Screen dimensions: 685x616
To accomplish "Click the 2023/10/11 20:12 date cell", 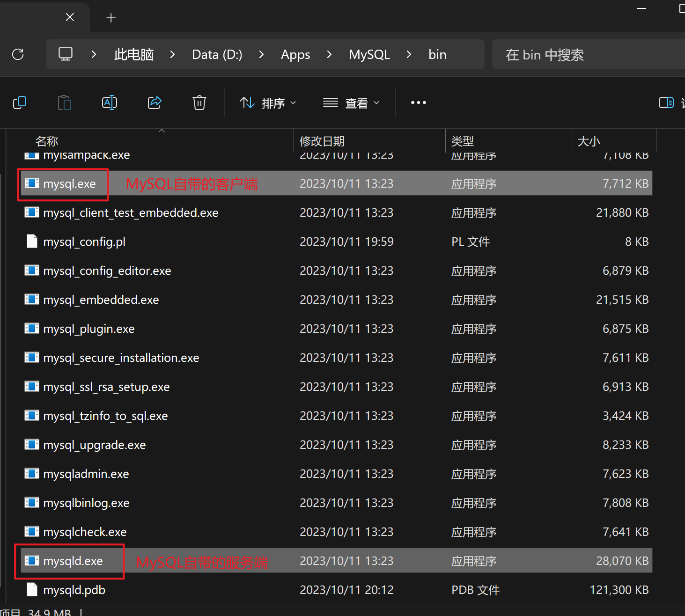I will click(346, 590).
